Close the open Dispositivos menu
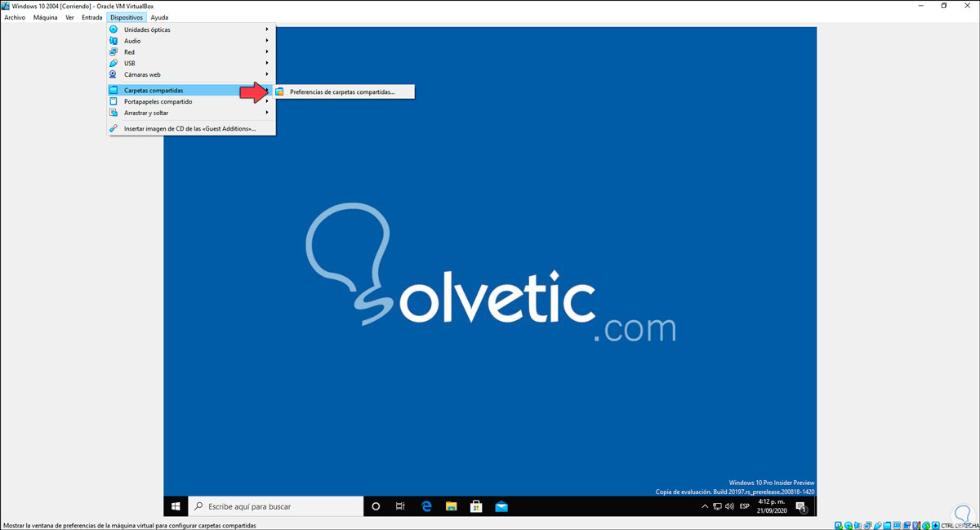 coord(127,17)
